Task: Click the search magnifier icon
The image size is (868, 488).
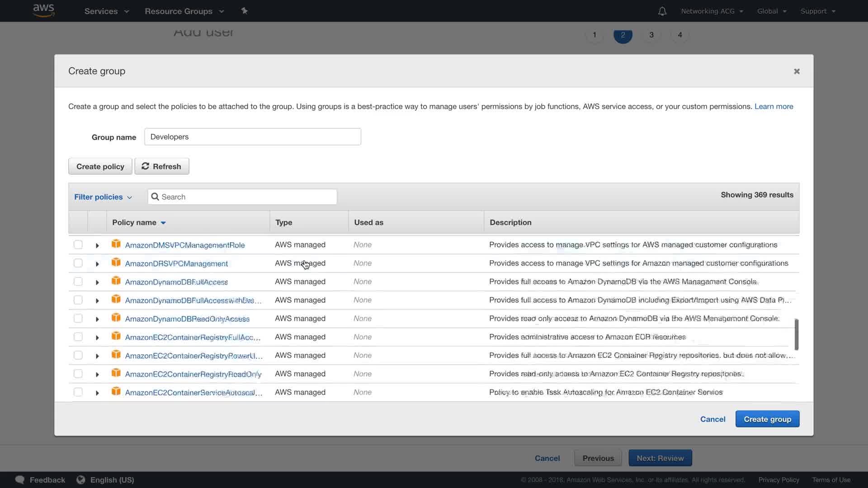Action: tap(155, 197)
